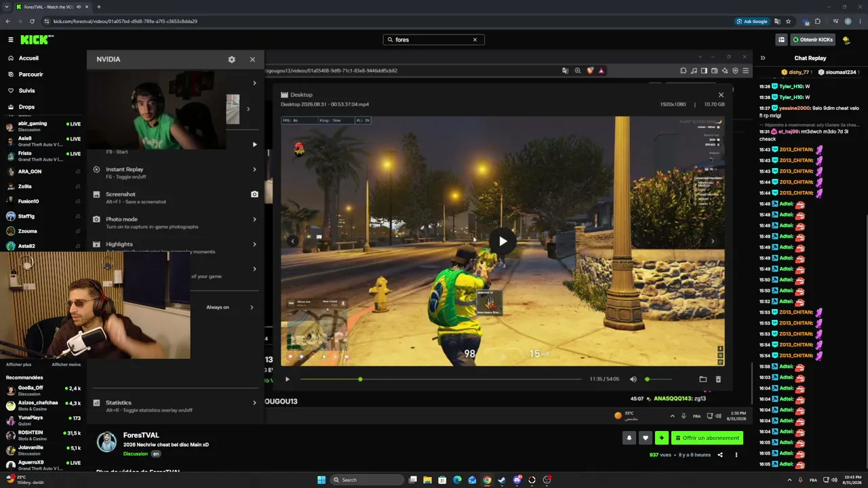Click the green KICK logo
The image size is (868, 488).
[x=37, y=40]
